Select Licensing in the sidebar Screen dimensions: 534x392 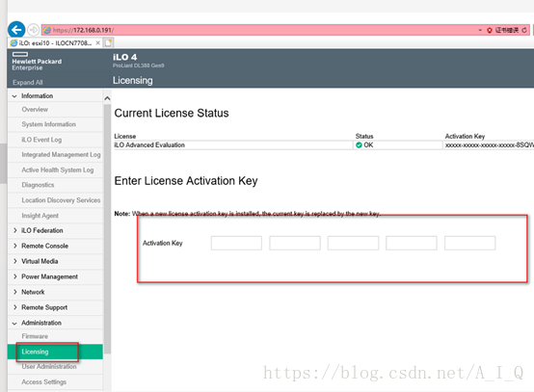click(55, 352)
